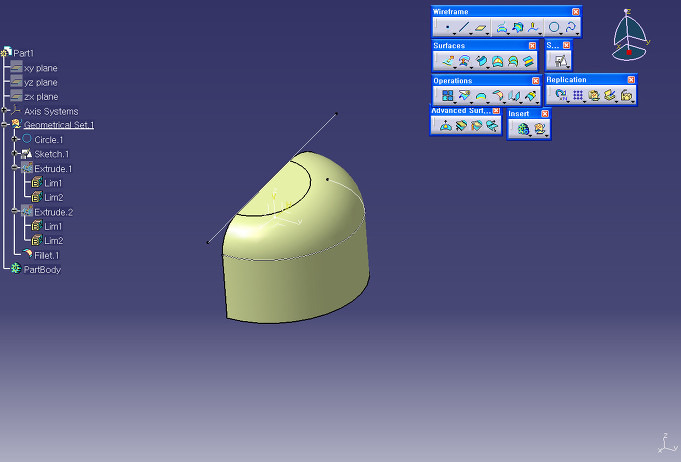
Task: Start the Shape Morphing tool
Action: coord(492,126)
